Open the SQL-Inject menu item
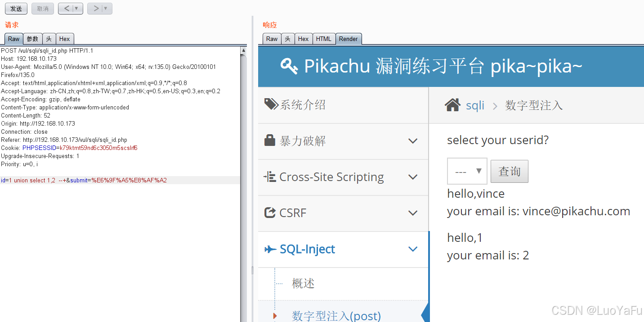Viewport: 644px width, 322px height. pos(344,249)
